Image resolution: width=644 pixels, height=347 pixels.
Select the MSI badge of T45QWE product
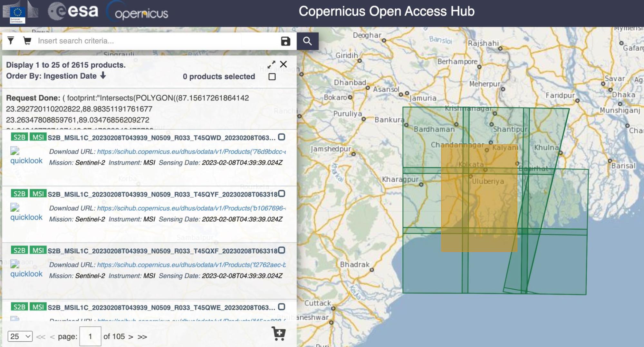tap(38, 307)
